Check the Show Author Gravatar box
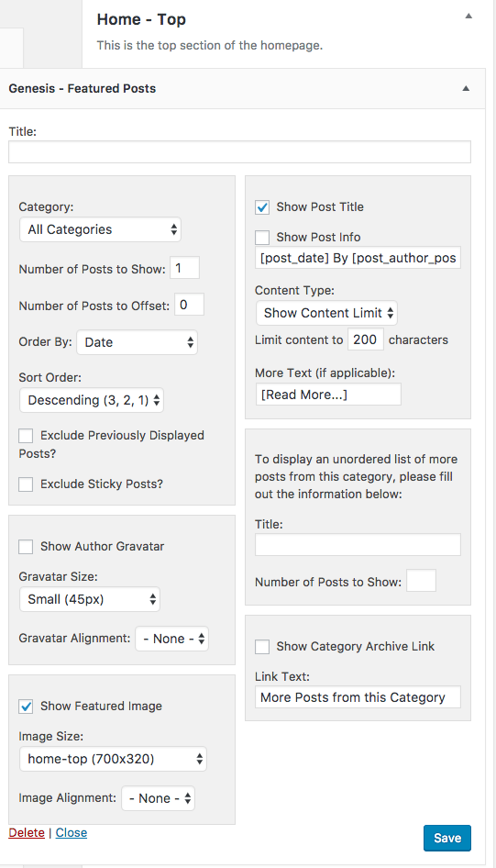496x868 pixels. [26, 547]
